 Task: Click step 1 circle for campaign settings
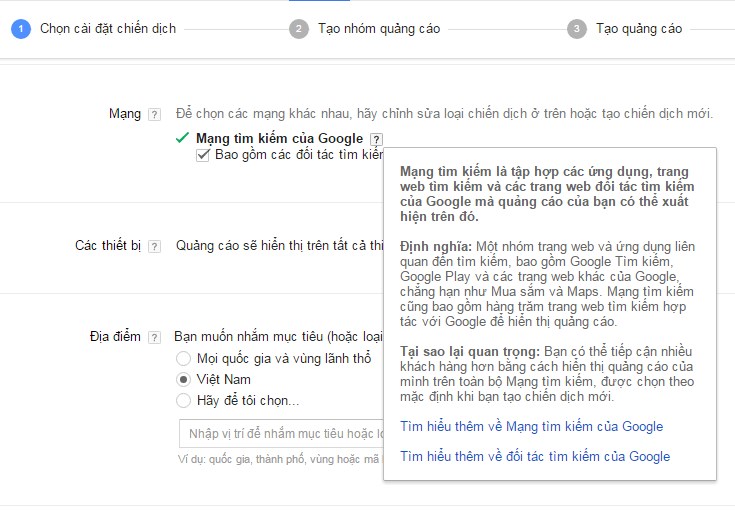click(21, 29)
